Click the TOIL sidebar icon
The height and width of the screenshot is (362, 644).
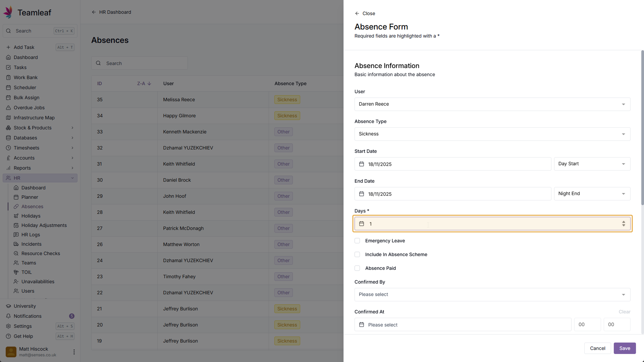(x=16, y=272)
